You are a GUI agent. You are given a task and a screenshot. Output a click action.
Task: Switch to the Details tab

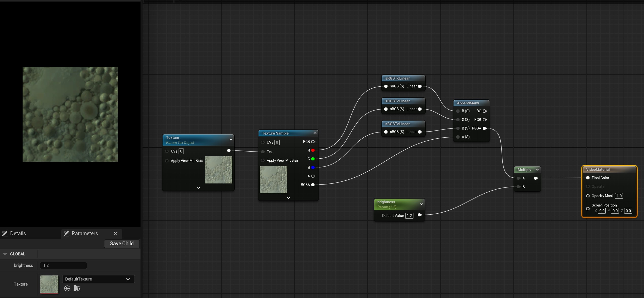(18, 233)
